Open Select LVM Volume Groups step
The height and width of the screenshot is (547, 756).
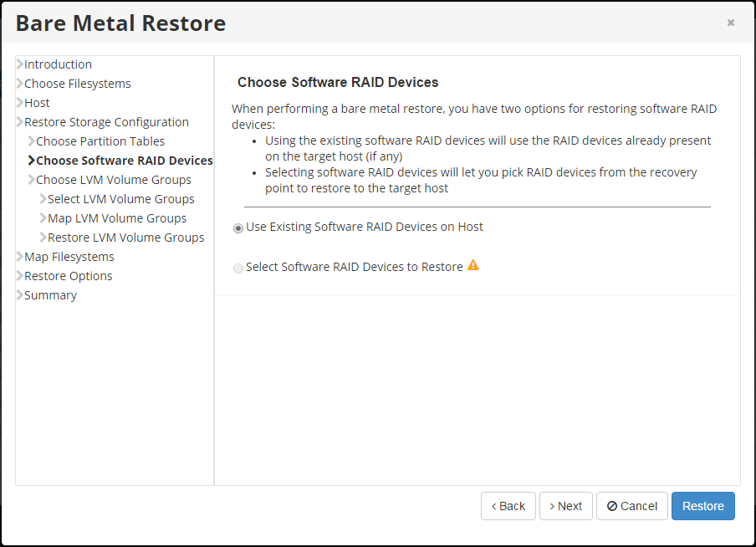pyautogui.click(x=120, y=199)
